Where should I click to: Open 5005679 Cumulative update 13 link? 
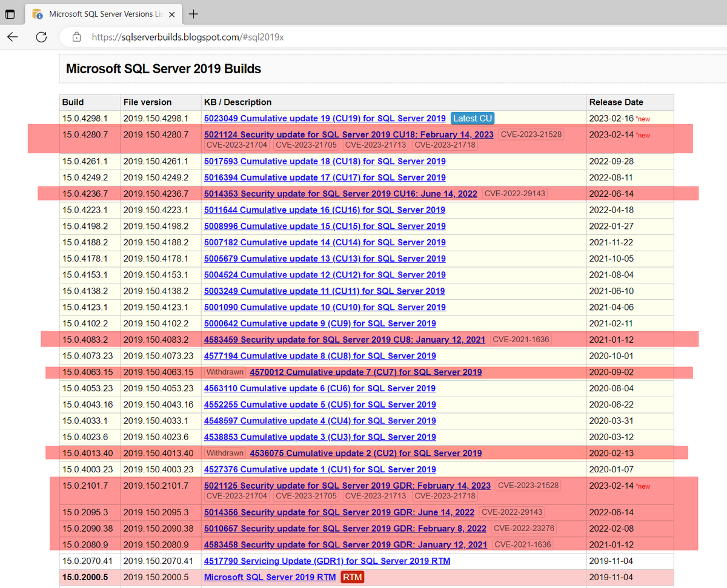325,259
